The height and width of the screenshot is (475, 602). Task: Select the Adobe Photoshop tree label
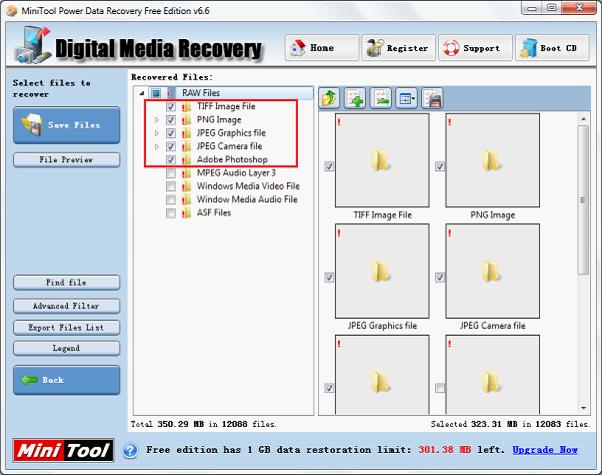click(232, 160)
